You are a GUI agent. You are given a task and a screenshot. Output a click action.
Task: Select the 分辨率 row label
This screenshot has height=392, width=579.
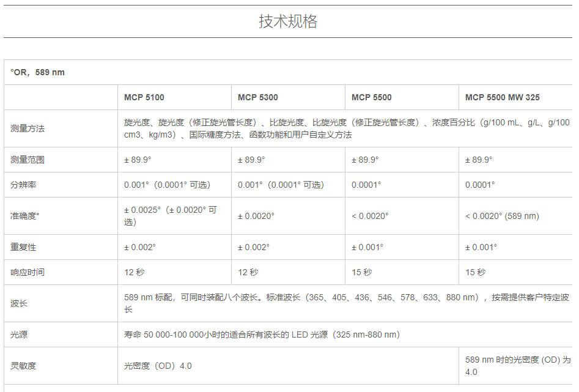tap(23, 185)
